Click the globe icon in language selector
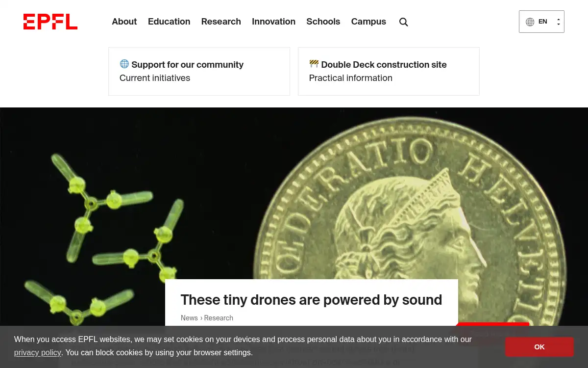 [530, 22]
